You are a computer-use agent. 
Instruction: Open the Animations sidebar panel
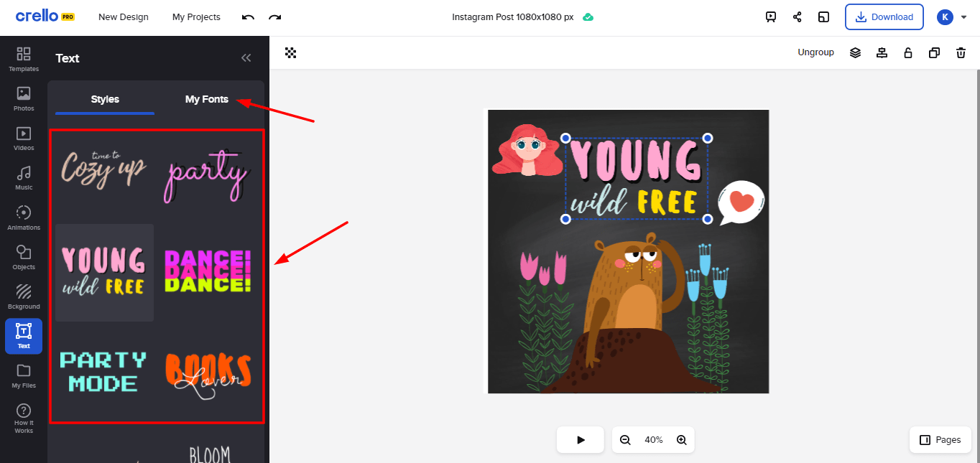pyautogui.click(x=24, y=218)
